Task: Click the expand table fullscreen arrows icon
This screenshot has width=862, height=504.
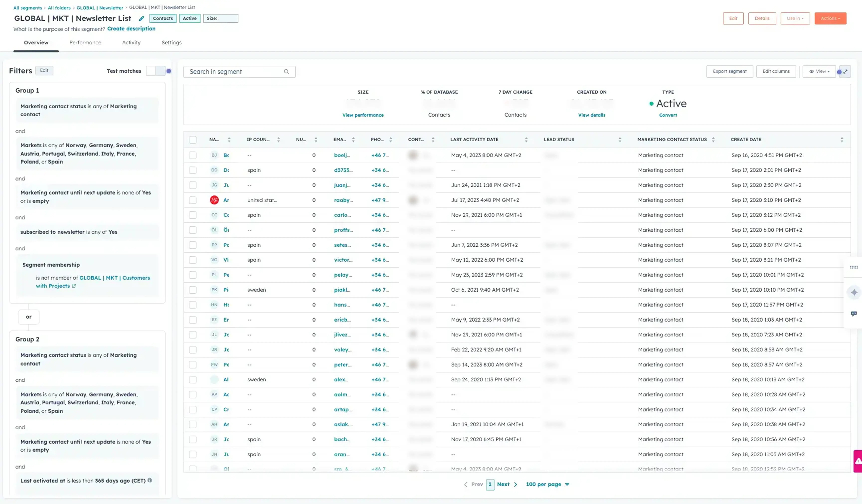Action: click(x=845, y=71)
